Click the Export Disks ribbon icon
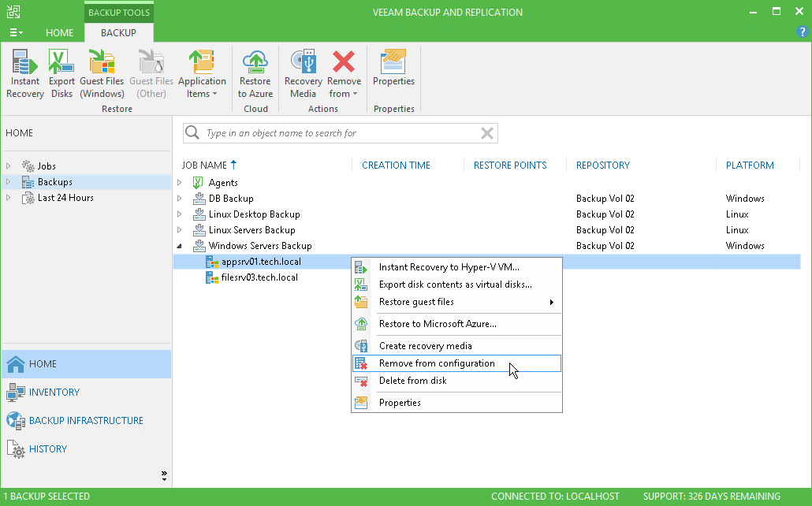This screenshot has height=506, width=812. [61, 73]
